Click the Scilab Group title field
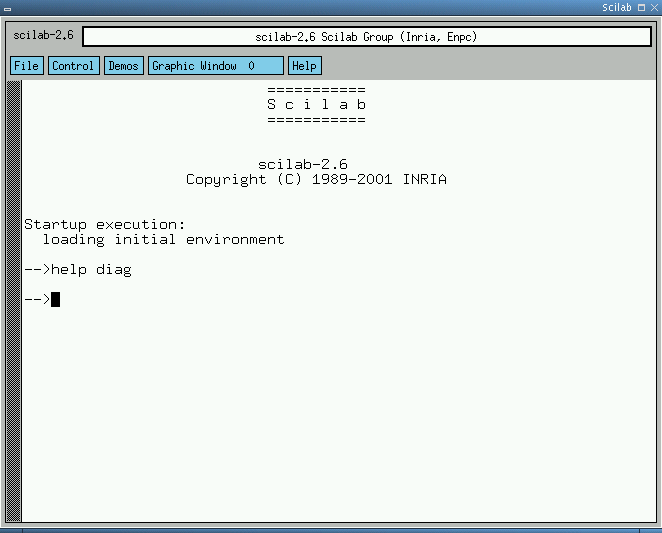 point(366,37)
